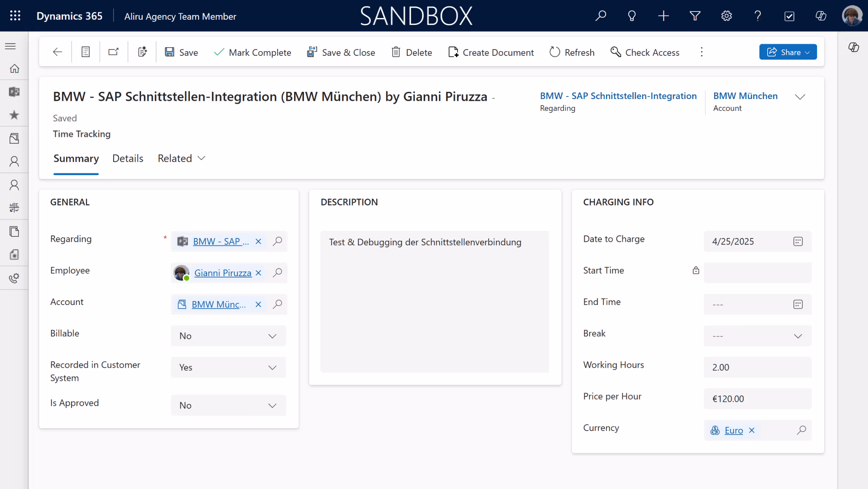Viewport: 868px width, 489px height.
Task: Click the plus quick create icon
Action: click(x=664, y=16)
